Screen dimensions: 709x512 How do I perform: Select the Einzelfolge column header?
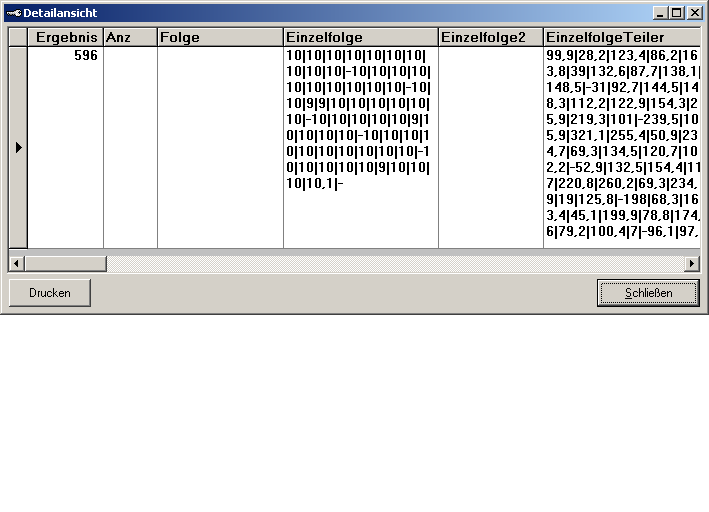360,37
